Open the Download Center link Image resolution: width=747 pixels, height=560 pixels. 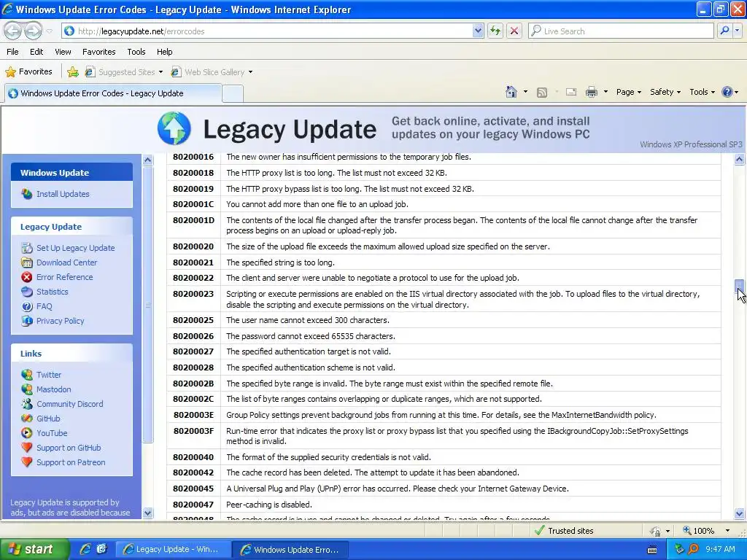pyautogui.click(x=66, y=262)
